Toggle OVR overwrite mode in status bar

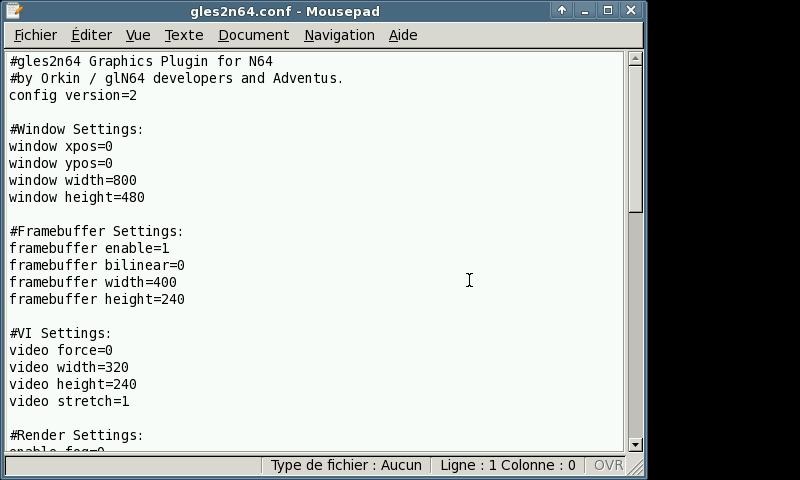coord(608,465)
